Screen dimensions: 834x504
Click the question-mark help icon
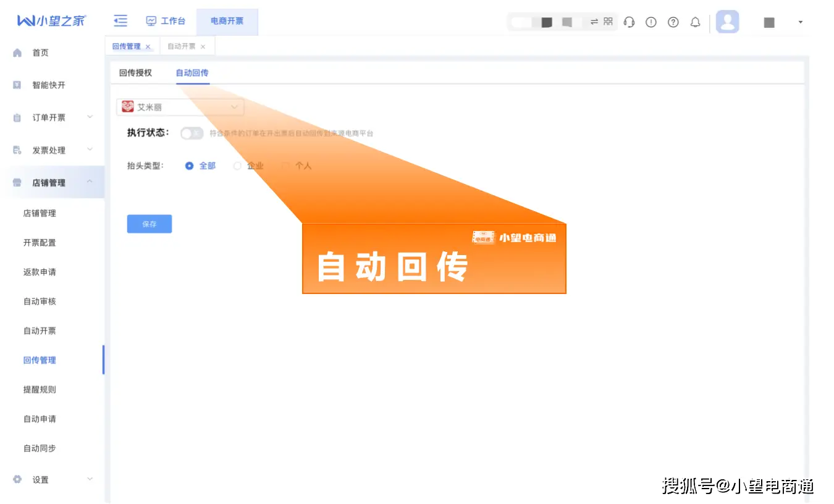(673, 22)
